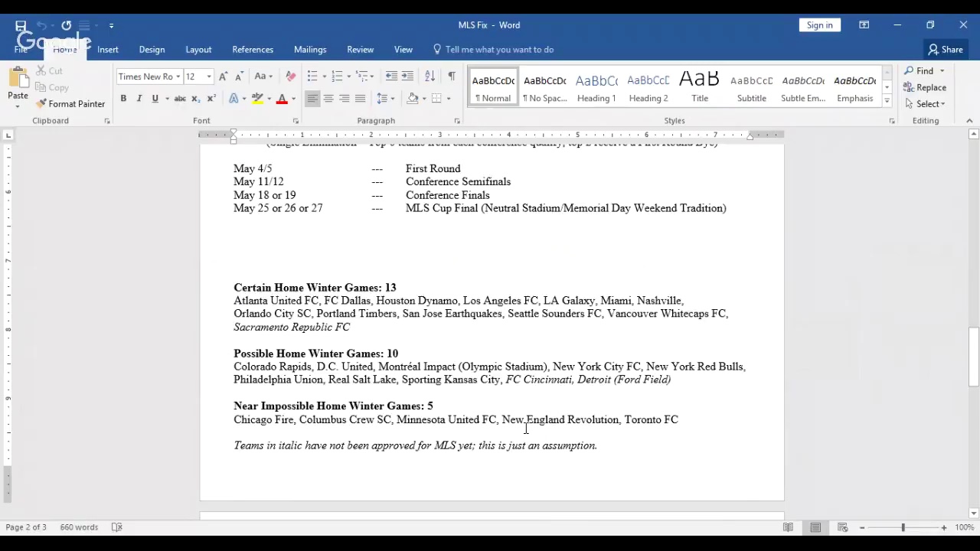
Task: Open the Change Case dropdown
Action: tap(263, 77)
